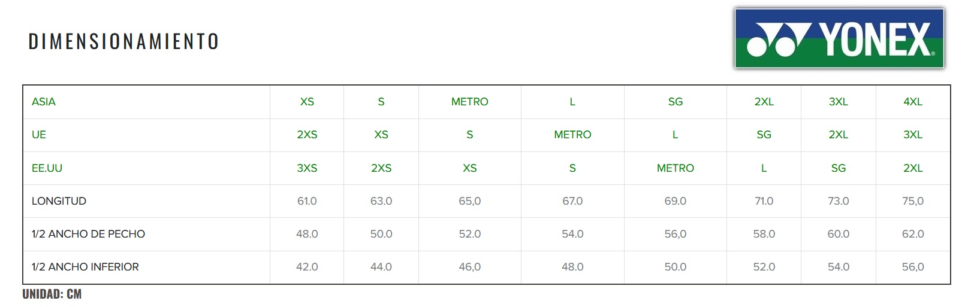
Task: Click the 75,0 length value
Action: tap(913, 201)
